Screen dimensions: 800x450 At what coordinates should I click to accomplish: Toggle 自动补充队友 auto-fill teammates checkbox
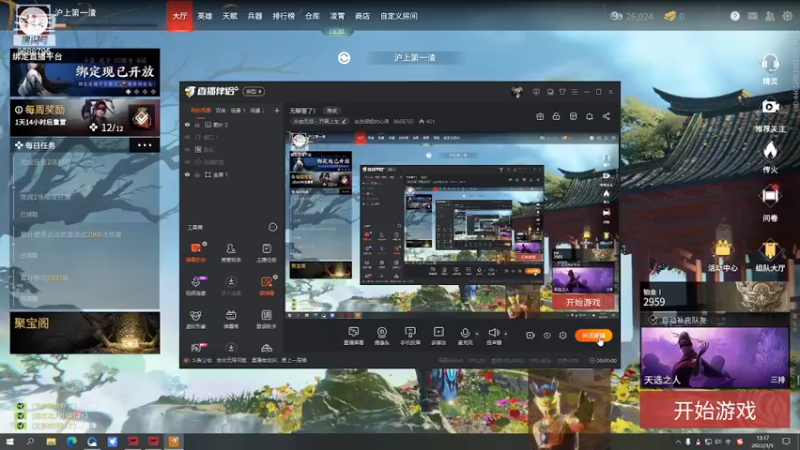pos(653,320)
